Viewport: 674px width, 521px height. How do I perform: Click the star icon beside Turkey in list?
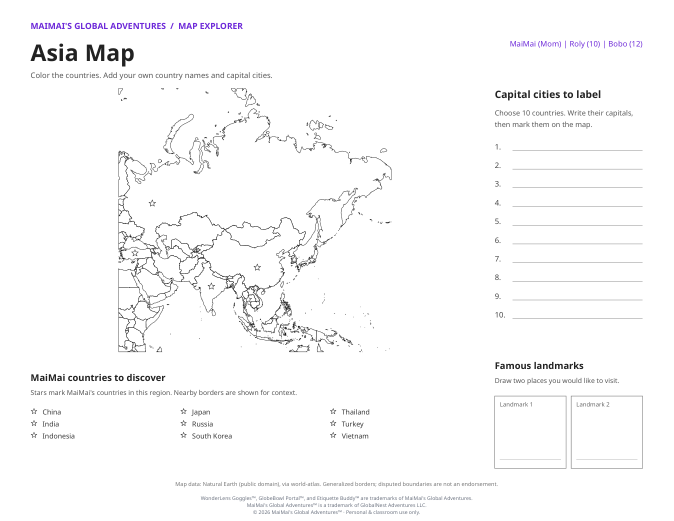pos(333,423)
